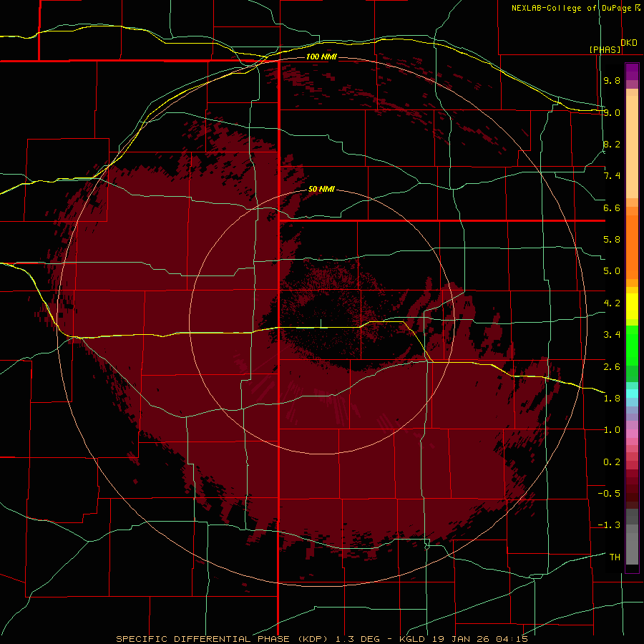Viewport: 644px width, 644px height.
Task: Click the radar site marker at ring center
Action: click(x=321, y=323)
